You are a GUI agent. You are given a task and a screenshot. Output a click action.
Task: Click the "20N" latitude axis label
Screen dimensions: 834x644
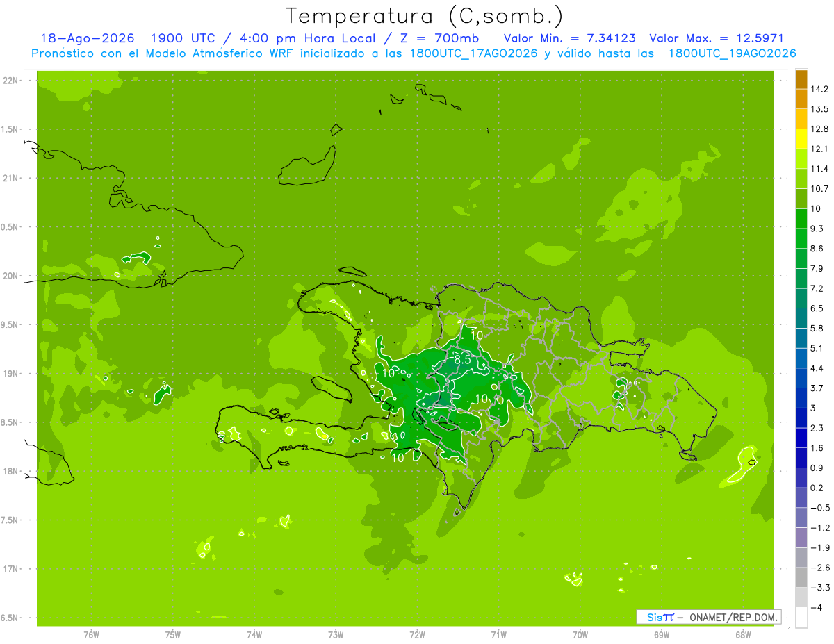click(12, 276)
